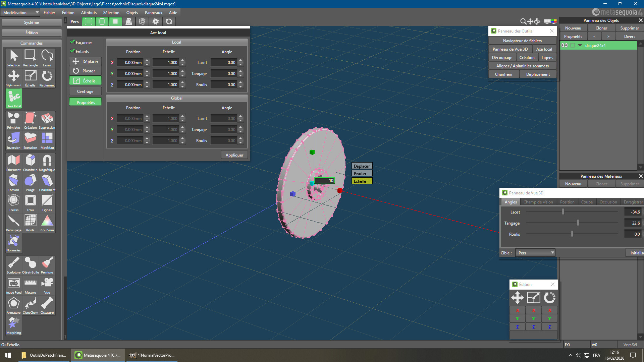
Task: Open the Modélisation mode dropdown
Action: (20, 13)
